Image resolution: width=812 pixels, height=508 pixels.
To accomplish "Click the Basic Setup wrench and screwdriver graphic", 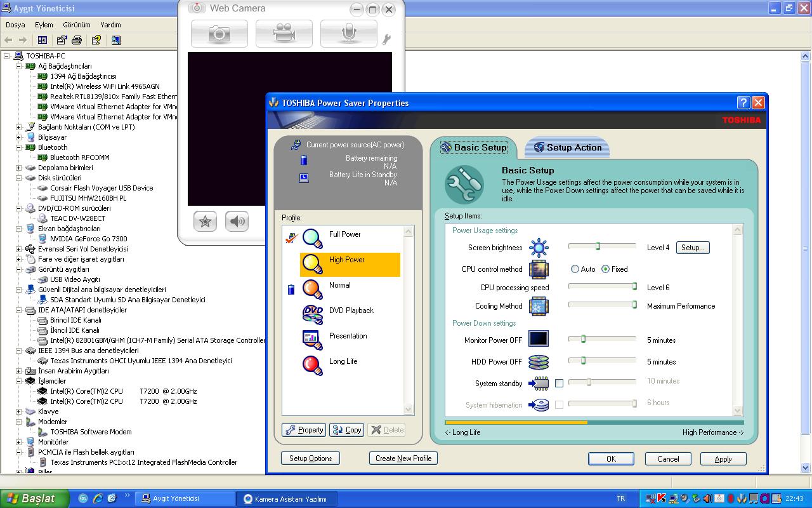I will [x=464, y=185].
